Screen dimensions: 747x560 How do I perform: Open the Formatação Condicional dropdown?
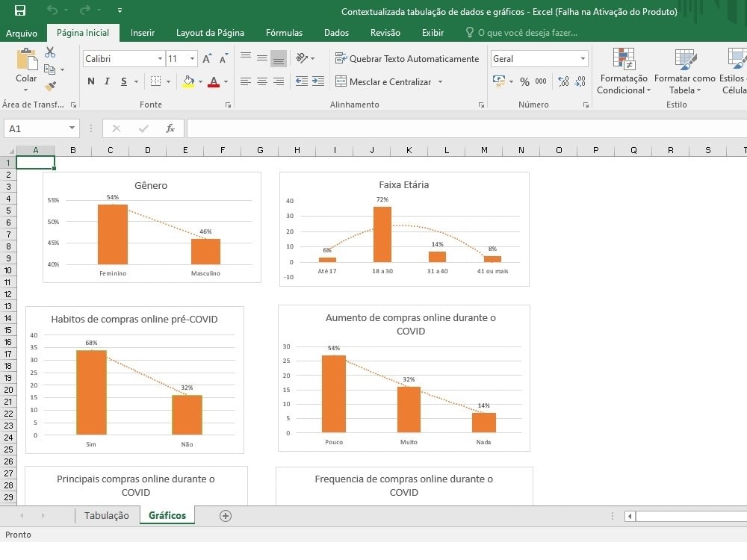(x=624, y=72)
